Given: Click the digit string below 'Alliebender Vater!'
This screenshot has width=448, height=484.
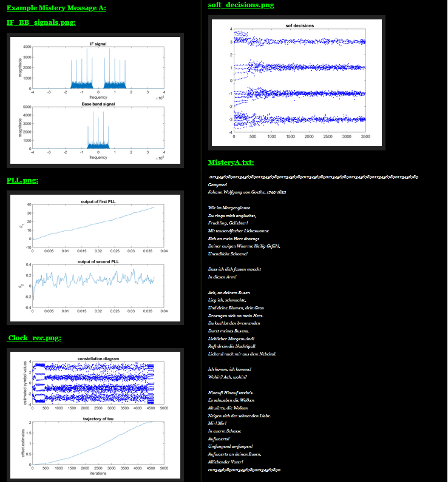Looking at the screenshot, I should coord(245,470).
